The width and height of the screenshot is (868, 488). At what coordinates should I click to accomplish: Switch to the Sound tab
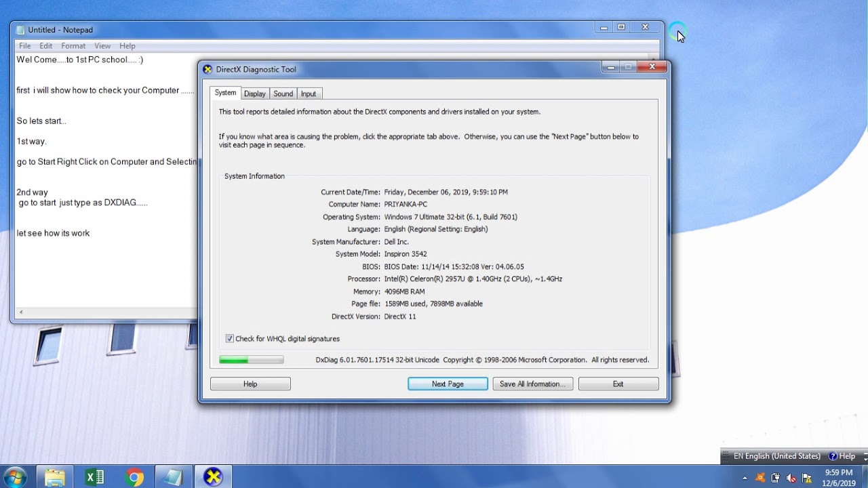pyautogui.click(x=283, y=94)
